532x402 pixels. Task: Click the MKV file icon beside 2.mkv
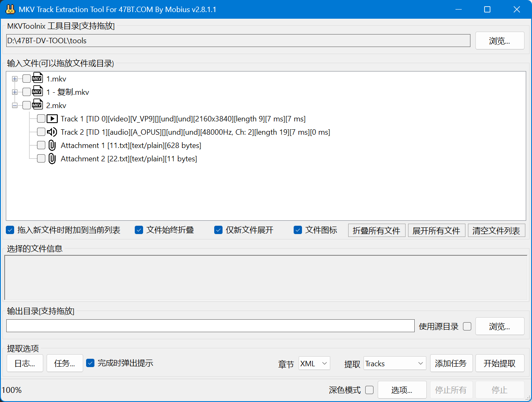click(37, 105)
